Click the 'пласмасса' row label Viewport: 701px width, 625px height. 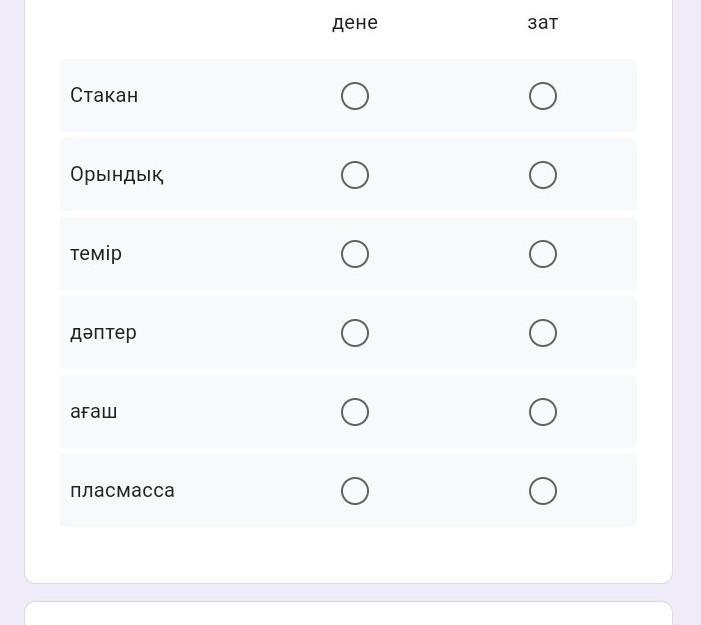[x=122, y=491]
